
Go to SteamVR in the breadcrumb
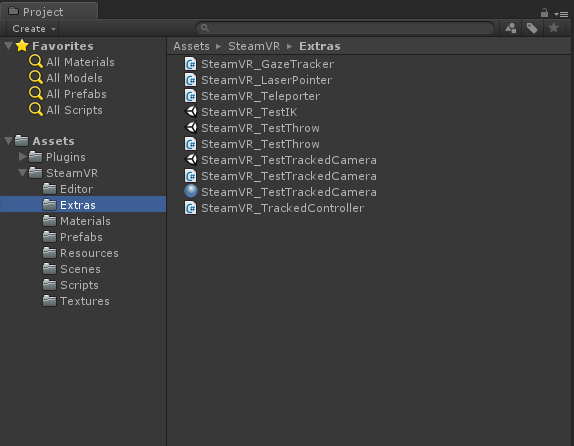click(254, 46)
